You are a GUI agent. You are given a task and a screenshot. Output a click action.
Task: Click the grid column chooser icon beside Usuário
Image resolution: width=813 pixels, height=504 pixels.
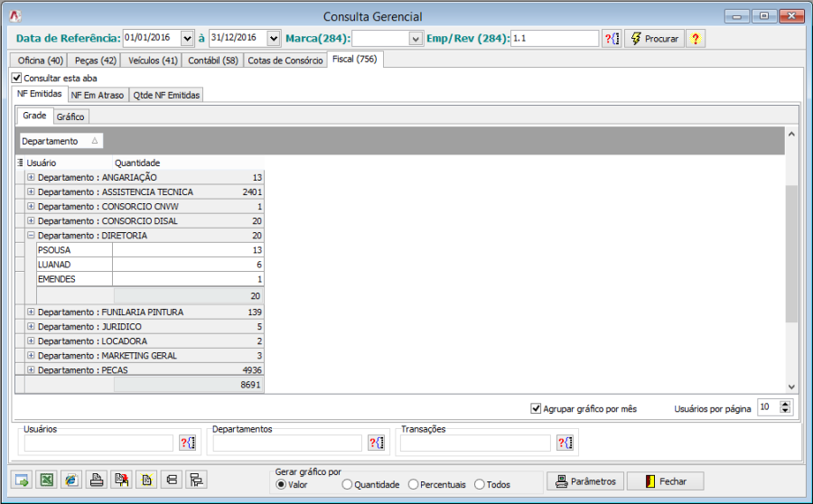point(20,163)
